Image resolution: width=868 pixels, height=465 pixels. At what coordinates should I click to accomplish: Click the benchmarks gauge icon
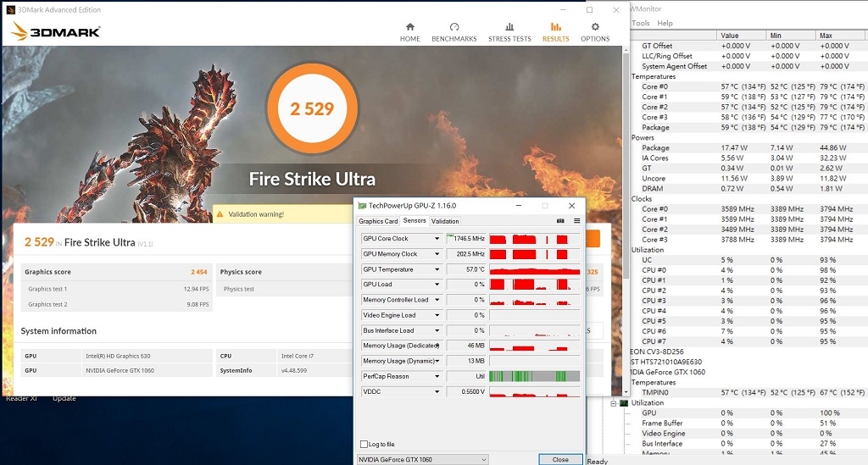[454, 26]
